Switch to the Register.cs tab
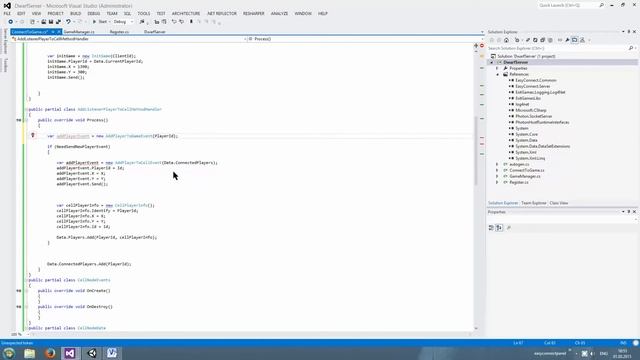 119,32
